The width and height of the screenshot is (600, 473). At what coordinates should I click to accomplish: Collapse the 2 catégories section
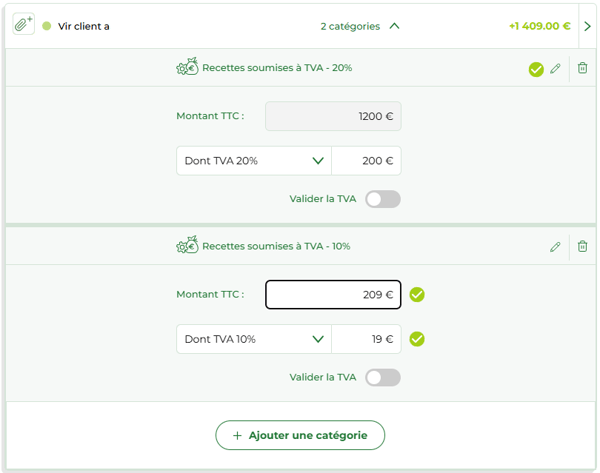(x=394, y=26)
